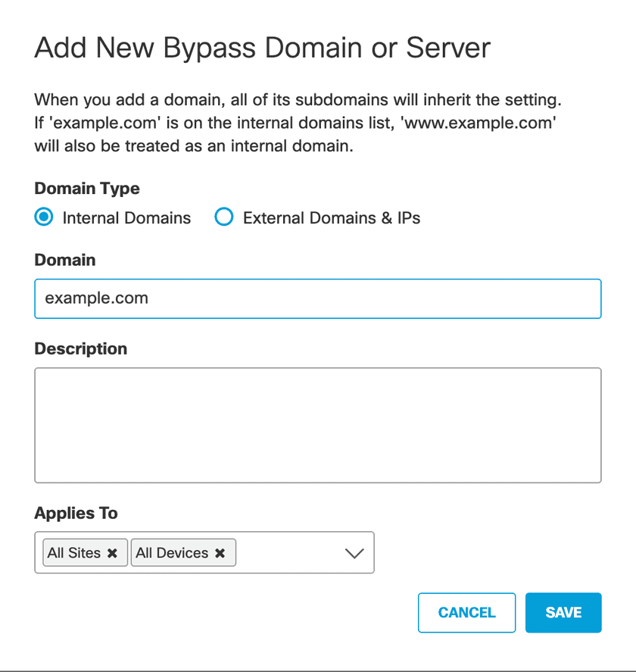The height and width of the screenshot is (672, 636).
Task: Click the Add New Bypass Domain title
Action: pos(263,48)
